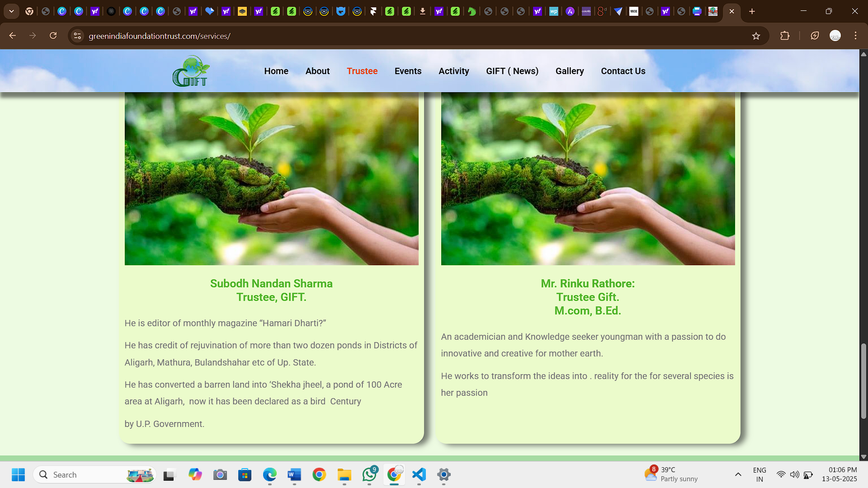868x488 pixels.
Task: Click the GIFT logo in header
Action: [x=190, y=71]
